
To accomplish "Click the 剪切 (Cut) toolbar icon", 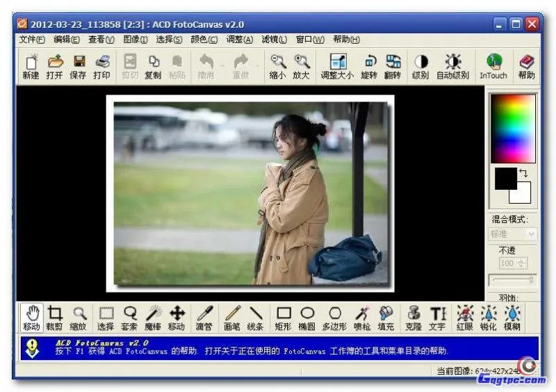I will point(130,66).
